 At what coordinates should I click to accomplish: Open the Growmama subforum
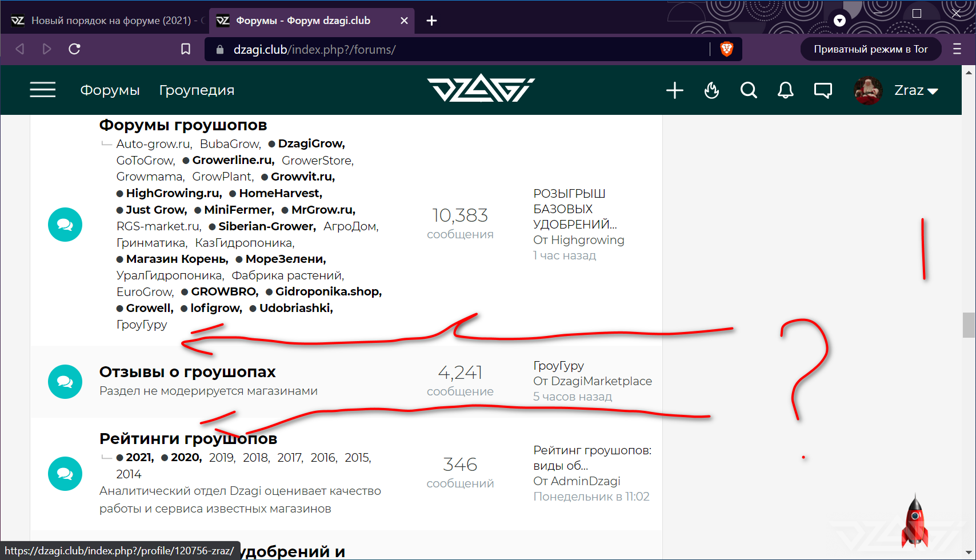tap(150, 177)
